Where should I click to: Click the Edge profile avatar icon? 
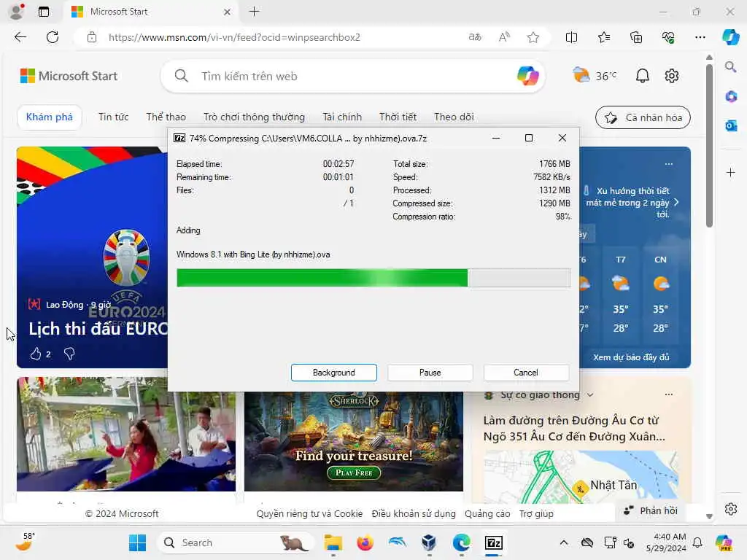pyautogui.click(x=17, y=12)
